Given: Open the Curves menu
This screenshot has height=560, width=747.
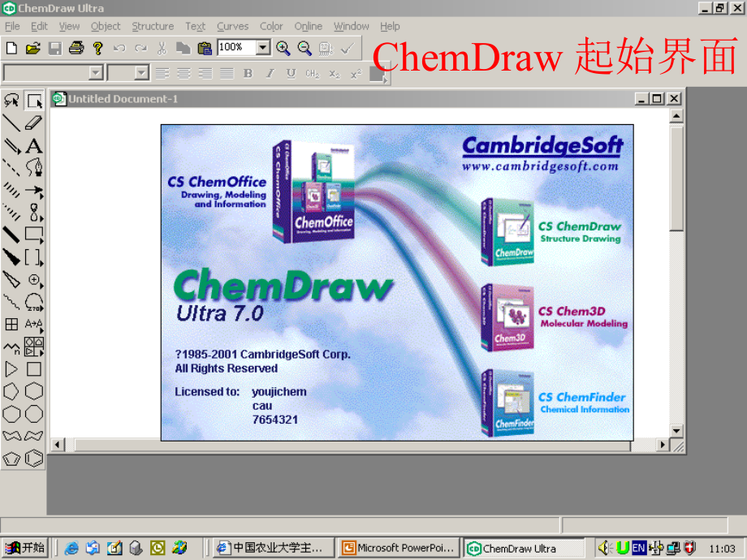Looking at the screenshot, I should (x=233, y=26).
